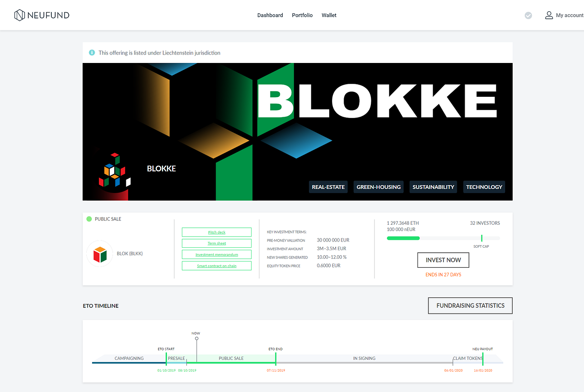This screenshot has width=584, height=392.
Task: Click the BLOK token cube icon
Action: 100,254
